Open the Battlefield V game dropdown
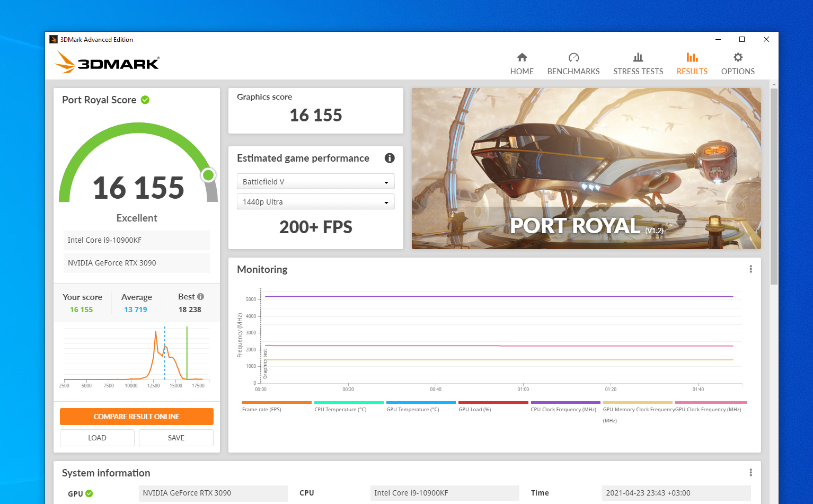Image resolution: width=813 pixels, height=504 pixels. coord(316,181)
